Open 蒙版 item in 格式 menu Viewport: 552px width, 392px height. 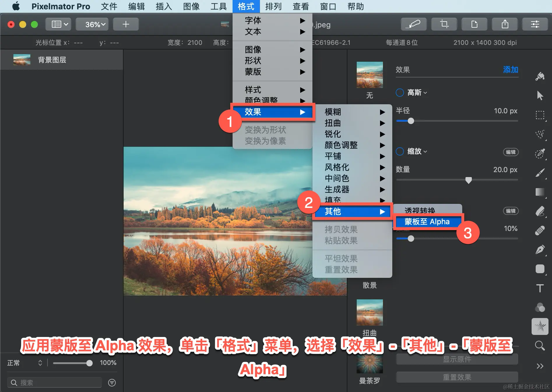pyautogui.click(x=273, y=72)
